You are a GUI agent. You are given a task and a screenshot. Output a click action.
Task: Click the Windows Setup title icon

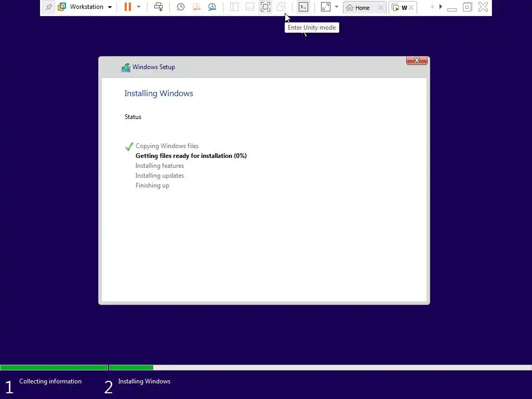click(x=126, y=68)
